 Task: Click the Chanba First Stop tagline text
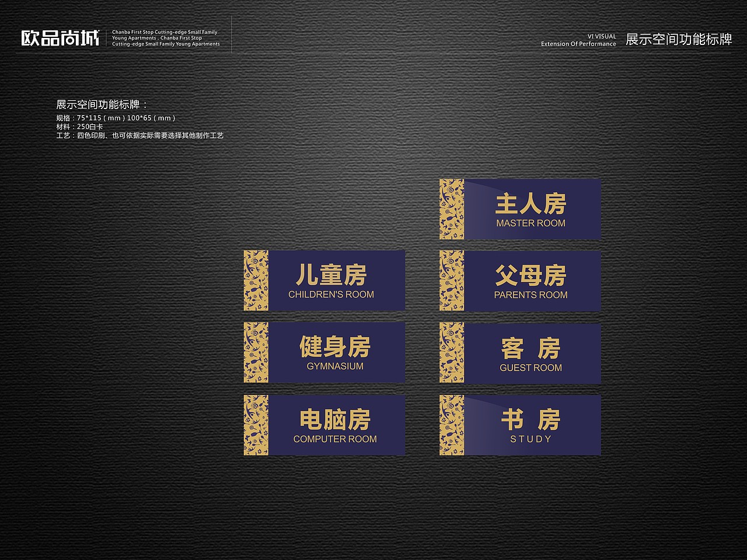tap(166, 38)
